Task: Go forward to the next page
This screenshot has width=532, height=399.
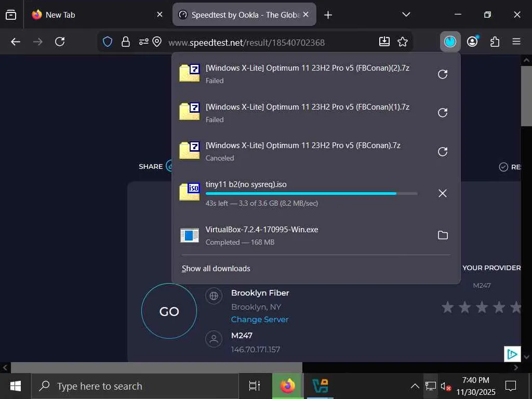Action: click(x=37, y=42)
